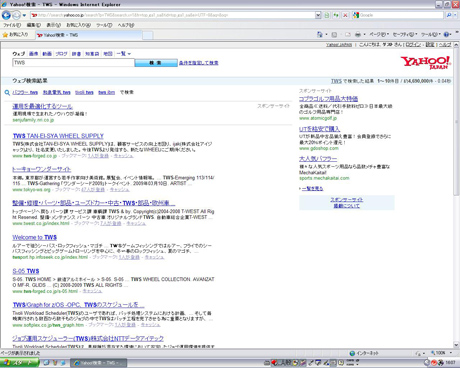The image size is (460, 368).
Task: Click the インターネット security zone indicator
Action: 364,353
